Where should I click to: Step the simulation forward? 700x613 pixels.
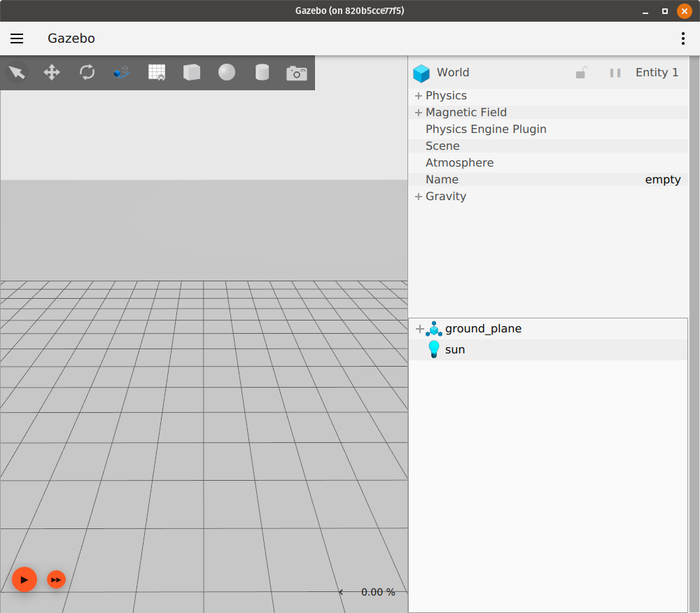[x=56, y=579]
